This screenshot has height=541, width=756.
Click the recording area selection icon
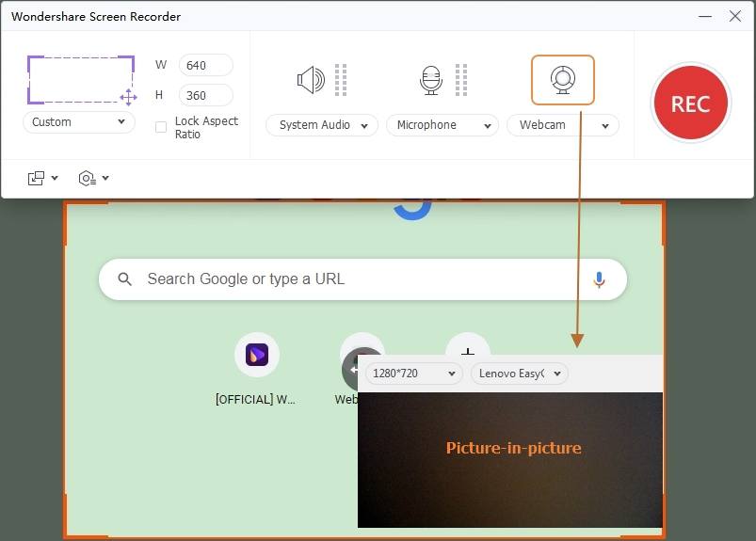[x=82, y=80]
